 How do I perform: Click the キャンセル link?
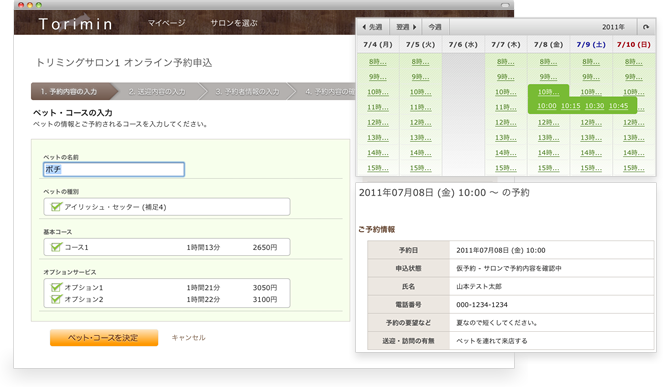click(189, 338)
